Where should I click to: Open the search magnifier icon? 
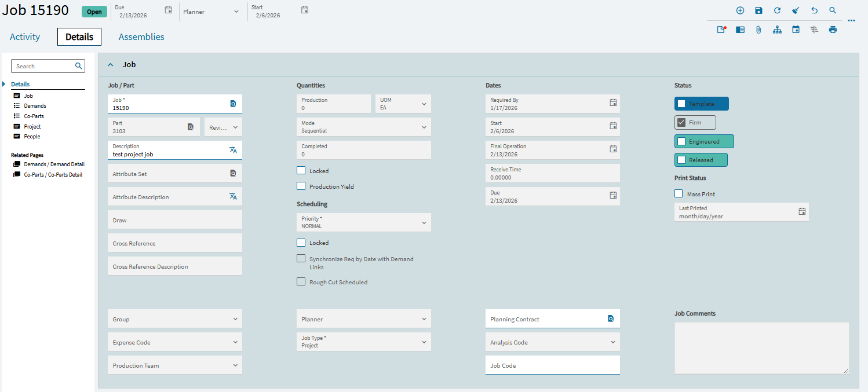click(833, 10)
